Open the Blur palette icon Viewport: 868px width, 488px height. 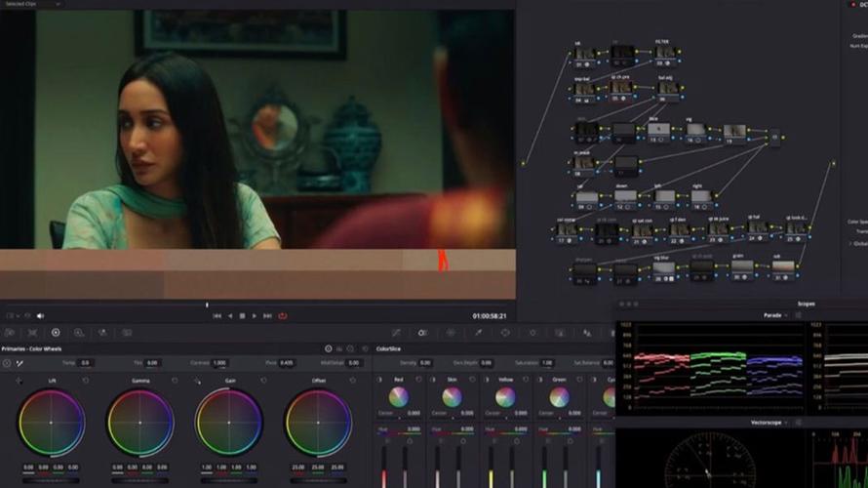point(587,333)
